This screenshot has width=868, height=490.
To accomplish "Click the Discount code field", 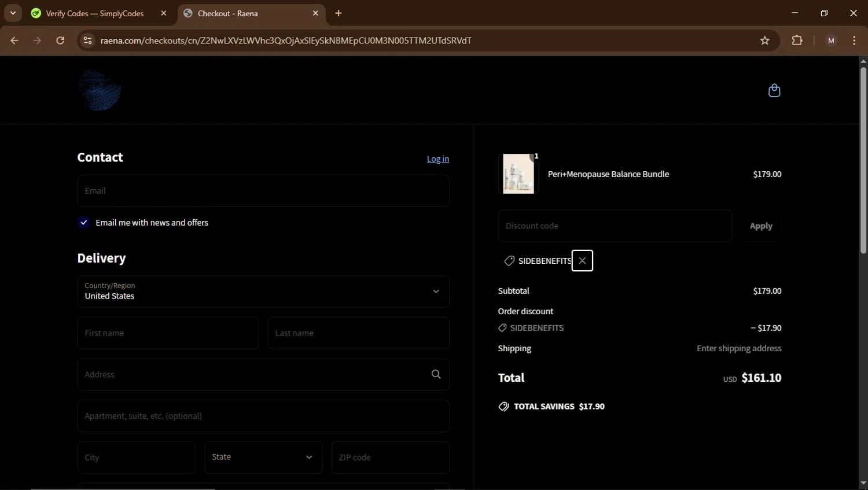I will (615, 226).
